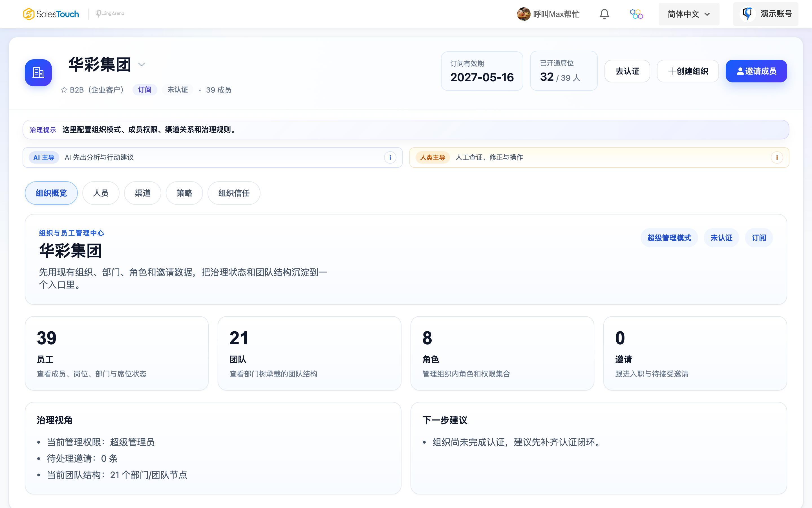Click 组织与员工管理中心 heading
Viewport: 812px width, 508px height.
(x=71, y=233)
